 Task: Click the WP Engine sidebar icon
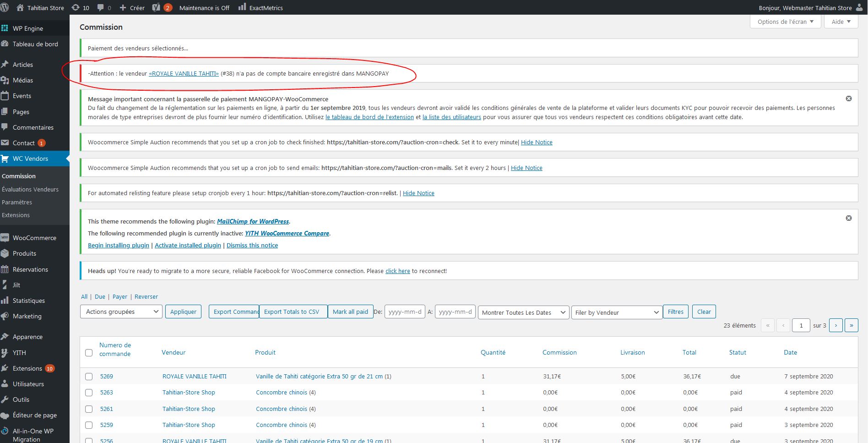tap(5, 28)
